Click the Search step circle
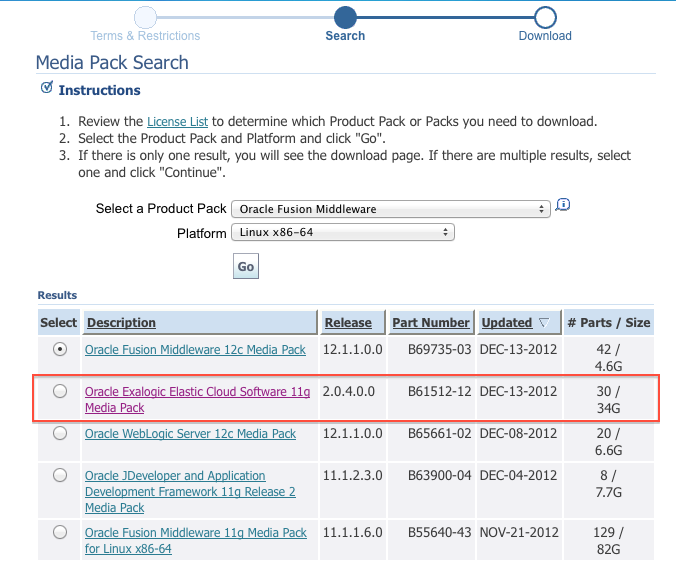The height and width of the screenshot is (562, 676). pos(345,17)
